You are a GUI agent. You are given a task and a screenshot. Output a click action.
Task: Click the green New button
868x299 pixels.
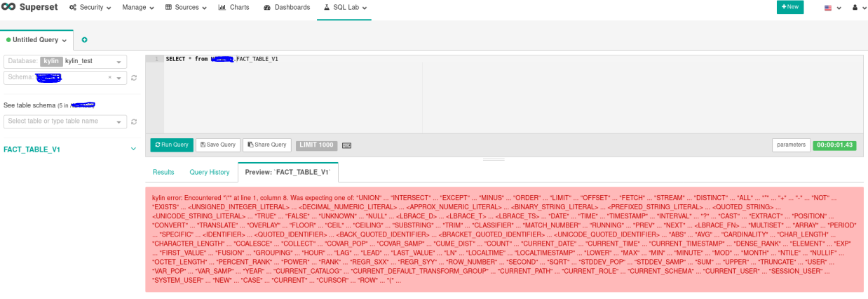point(789,7)
